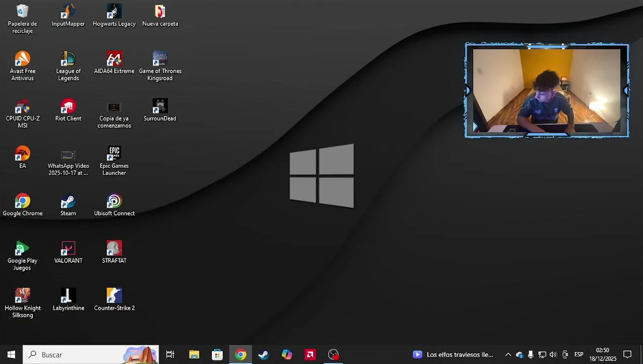This screenshot has height=364, width=643.
Task: Select the InputMapper desktop shortcut
Action: pyautogui.click(x=68, y=15)
